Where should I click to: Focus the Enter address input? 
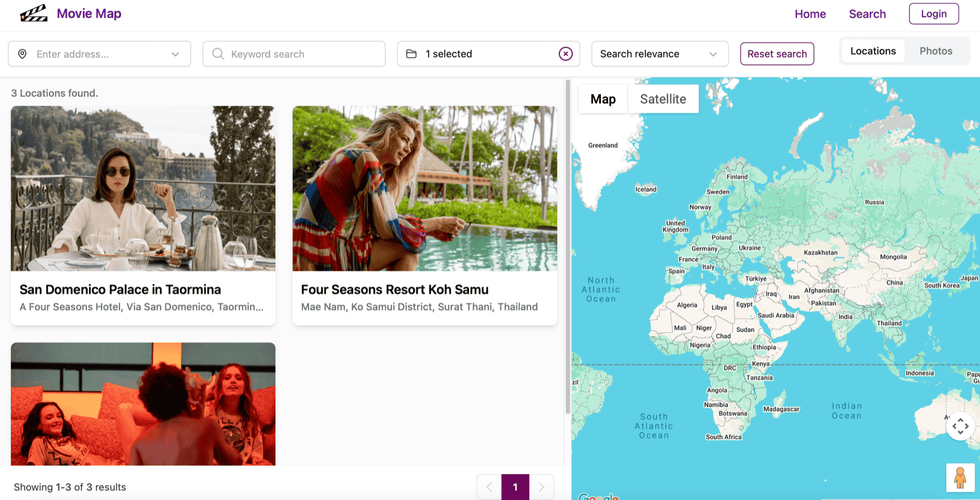(x=99, y=54)
